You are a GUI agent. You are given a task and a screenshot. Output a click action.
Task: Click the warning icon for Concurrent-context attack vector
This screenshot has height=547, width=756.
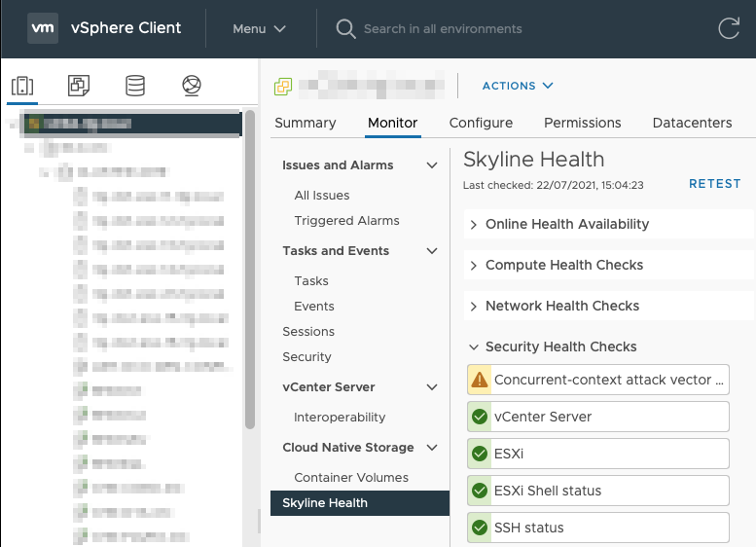(480, 381)
